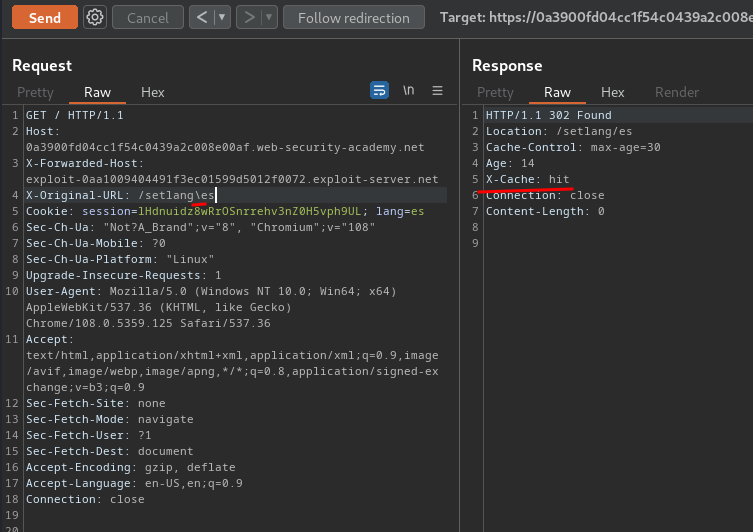Toggle the word wrap icon in Request
Image resolution: width=753 pixels, height=532 pixels.
379,90
